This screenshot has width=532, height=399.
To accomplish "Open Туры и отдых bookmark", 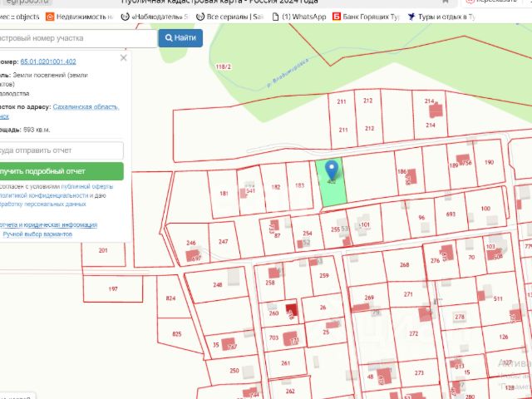I will 441,17.
